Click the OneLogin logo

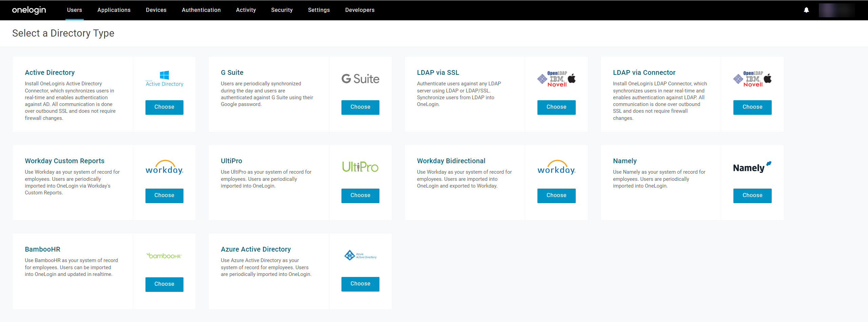[x=29, y=10]
